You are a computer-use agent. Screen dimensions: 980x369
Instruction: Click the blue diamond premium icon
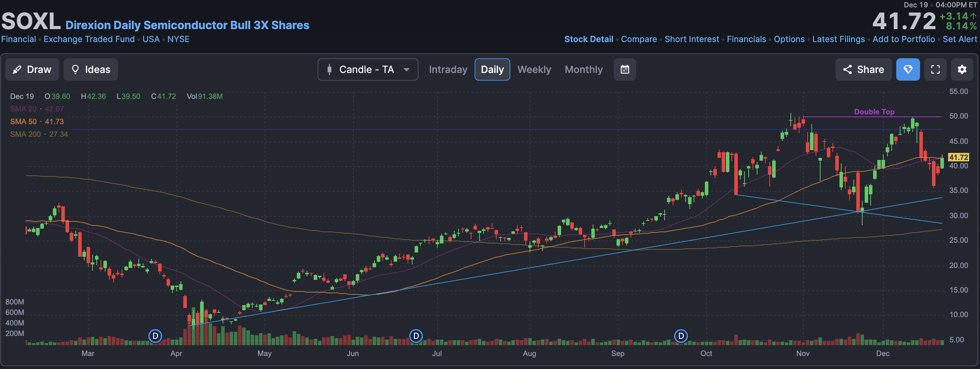point(908,69)
